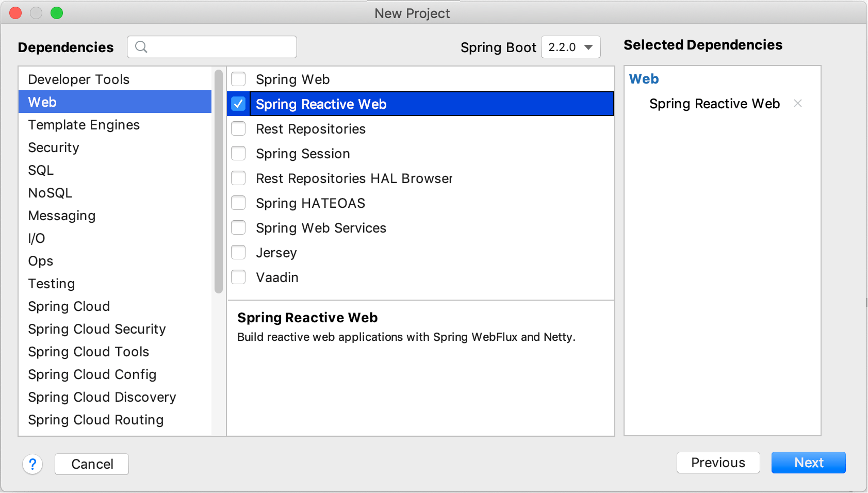Click the Cancel button
The height and width of the screenshot is (493, 868).
point(91,464)
